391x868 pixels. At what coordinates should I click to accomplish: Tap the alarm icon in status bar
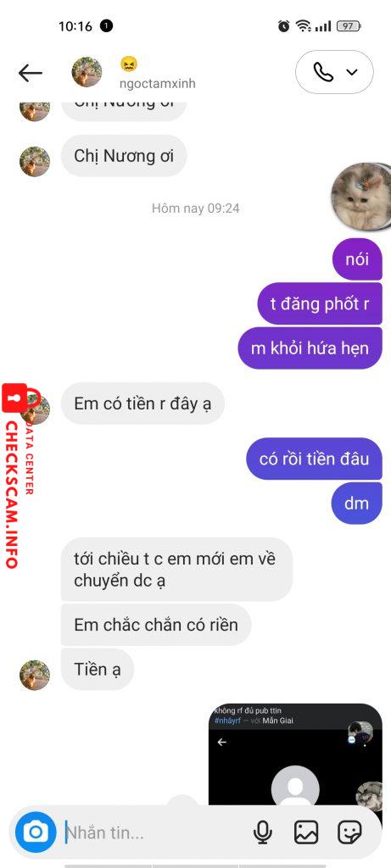pos(283,25)
